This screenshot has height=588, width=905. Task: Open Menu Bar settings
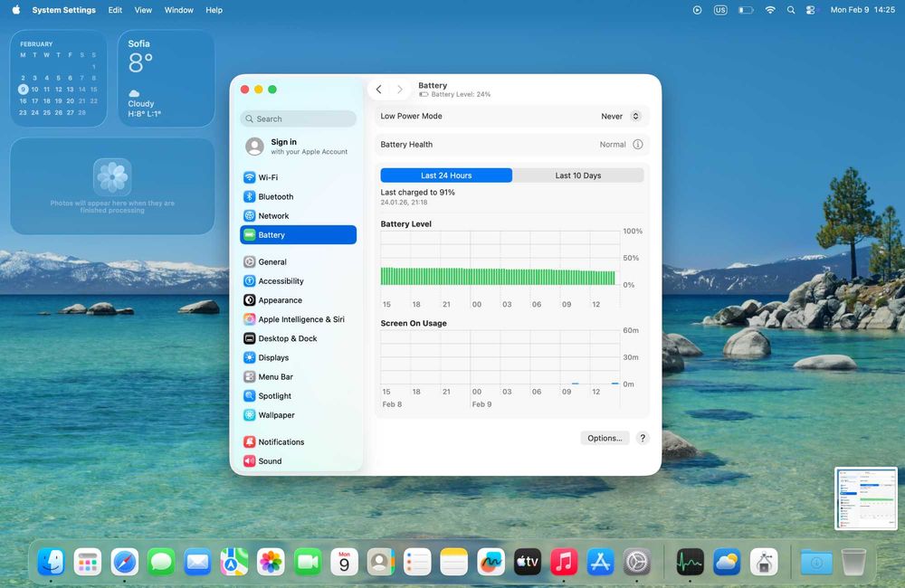pyautogui.click(x=298, y=377)
